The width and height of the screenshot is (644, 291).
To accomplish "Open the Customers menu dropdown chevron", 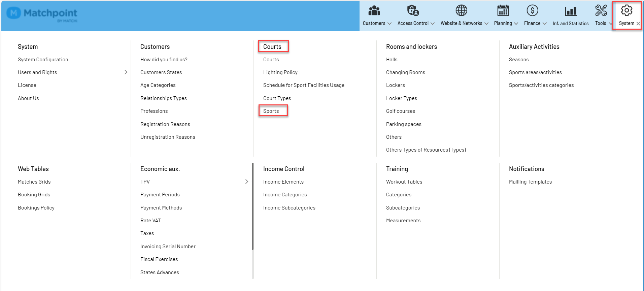I will click(x=389, y=24).
